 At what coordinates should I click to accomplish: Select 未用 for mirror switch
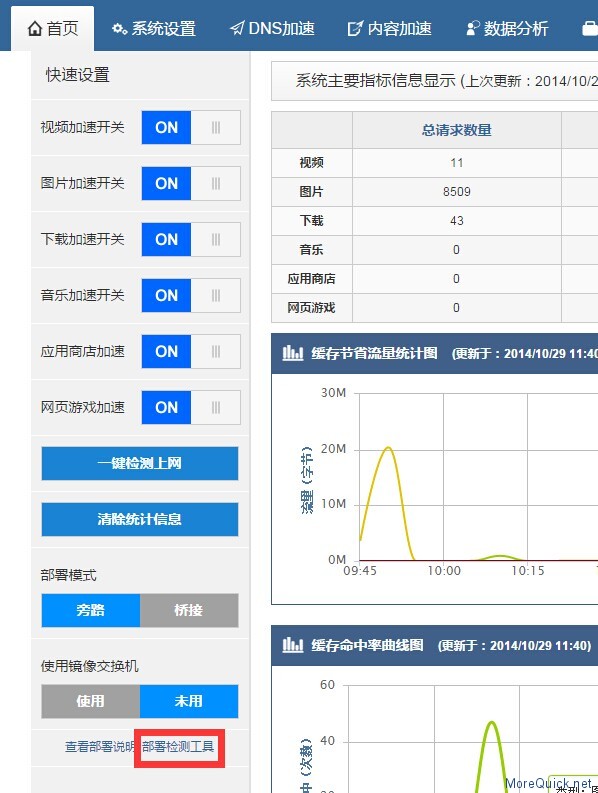point(189,701)
